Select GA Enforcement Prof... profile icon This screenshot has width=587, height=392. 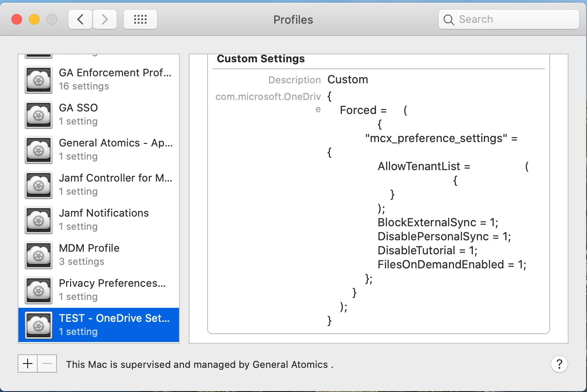tap(39, 79)
